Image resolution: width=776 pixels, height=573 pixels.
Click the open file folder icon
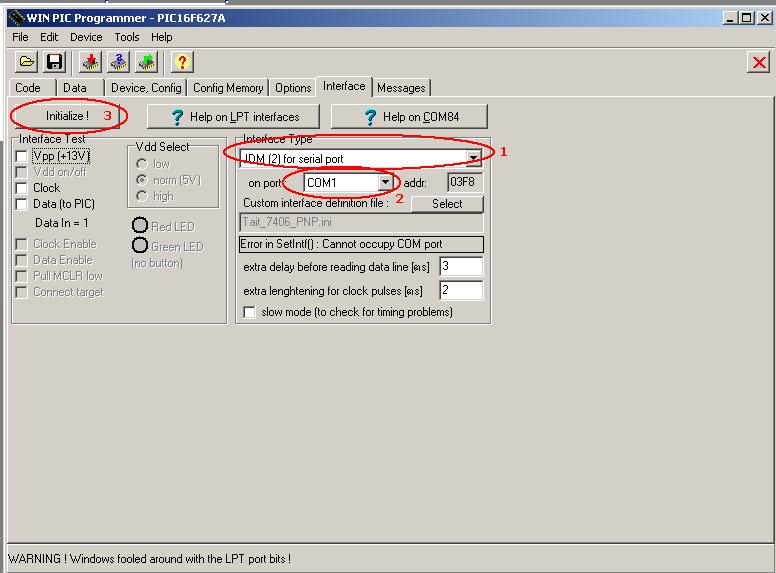click(x=27, y=62)
